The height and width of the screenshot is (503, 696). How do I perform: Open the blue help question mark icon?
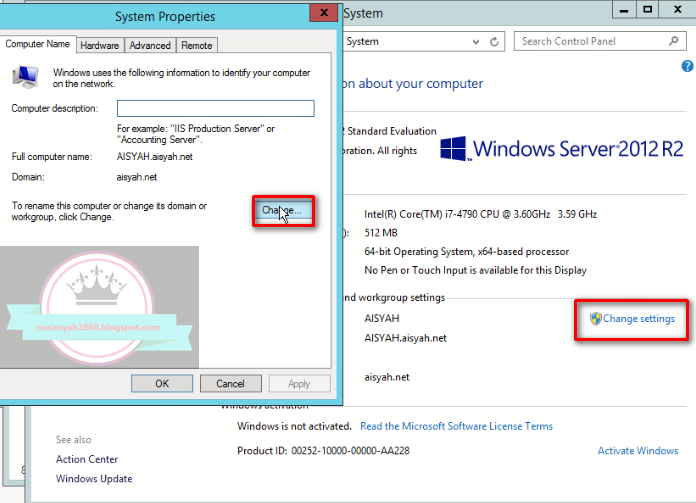tap(688, 66)
